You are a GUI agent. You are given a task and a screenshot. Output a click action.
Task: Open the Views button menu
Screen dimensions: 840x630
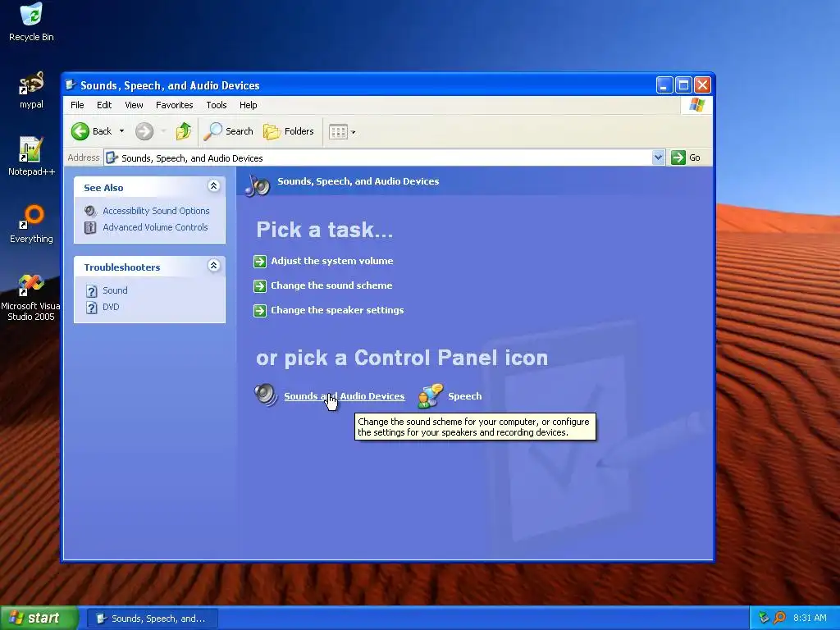342,131
